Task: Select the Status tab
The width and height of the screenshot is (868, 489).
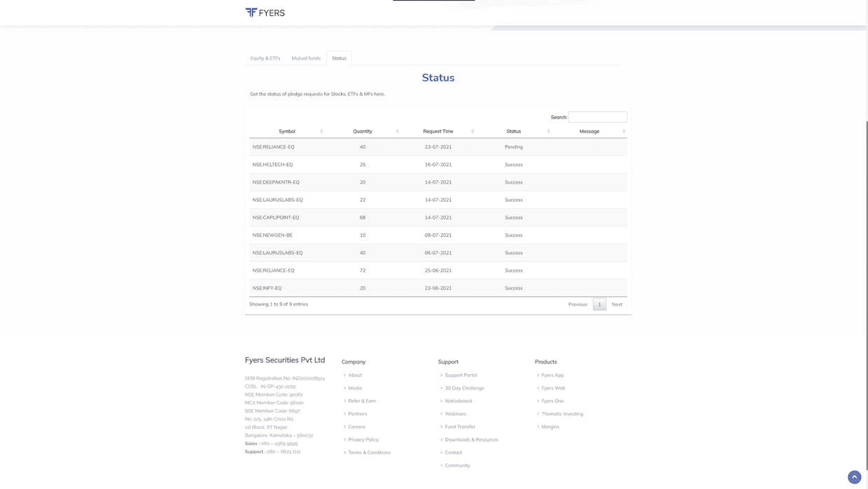Action: pyautogui.click(x=339, y=58)
